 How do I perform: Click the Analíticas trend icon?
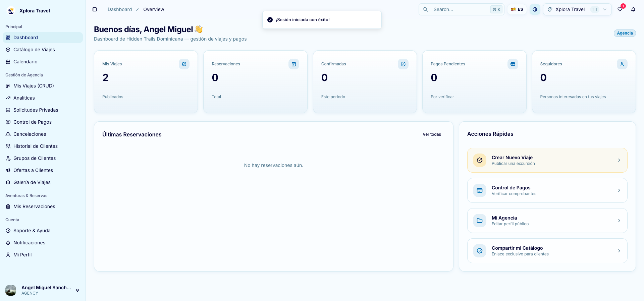(x=8, y=98)
